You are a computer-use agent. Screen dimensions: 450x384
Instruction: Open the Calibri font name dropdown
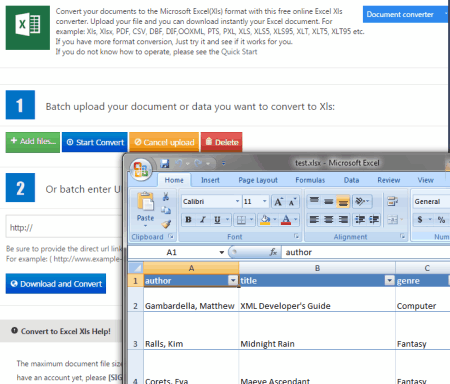point(237,201)
